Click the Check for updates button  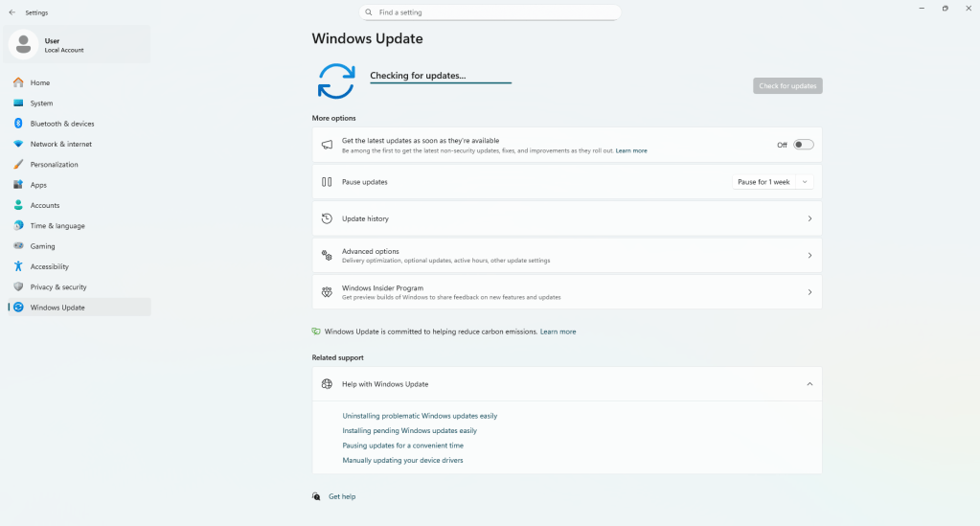click(787, 85)
